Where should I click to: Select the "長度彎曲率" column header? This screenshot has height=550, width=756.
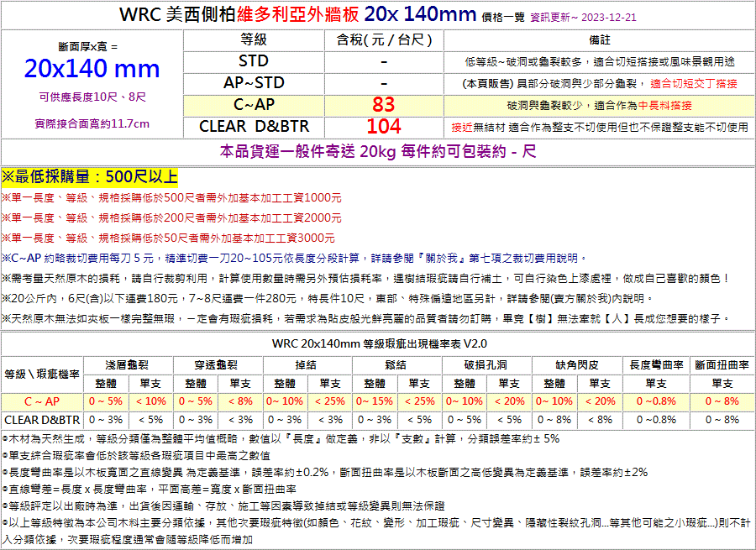(656, 365)
